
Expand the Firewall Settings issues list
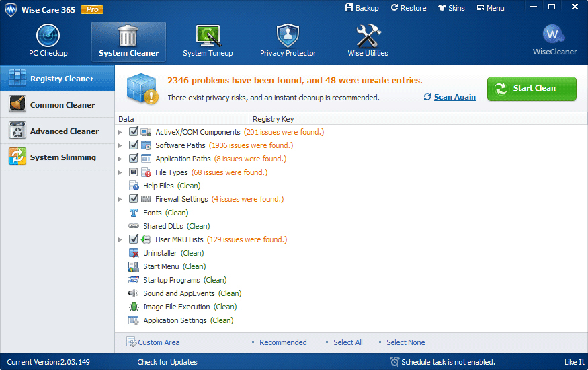click(120, 199)
